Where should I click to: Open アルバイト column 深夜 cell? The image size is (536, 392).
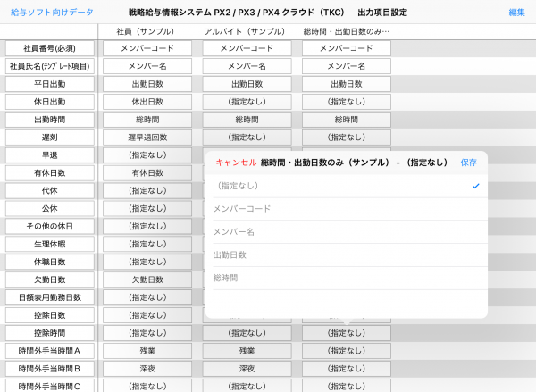pos(247,369)
